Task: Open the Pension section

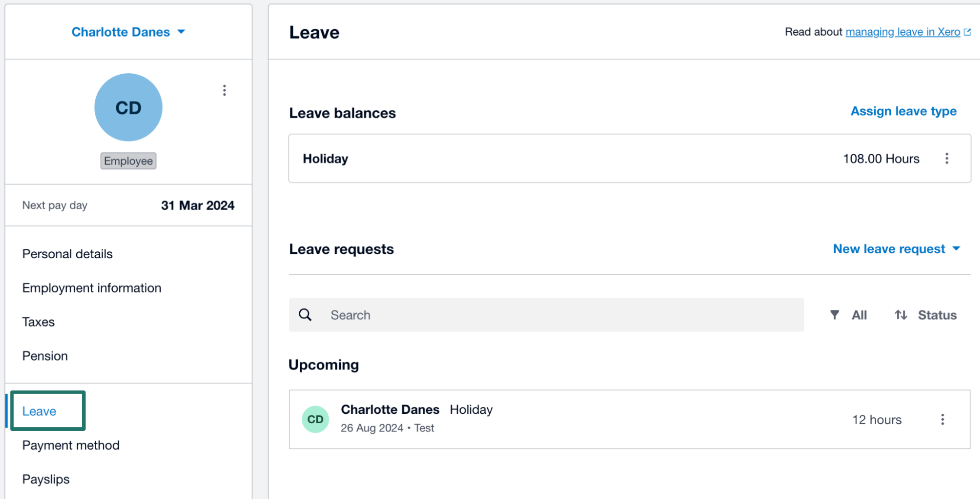Action: point(45,356)
